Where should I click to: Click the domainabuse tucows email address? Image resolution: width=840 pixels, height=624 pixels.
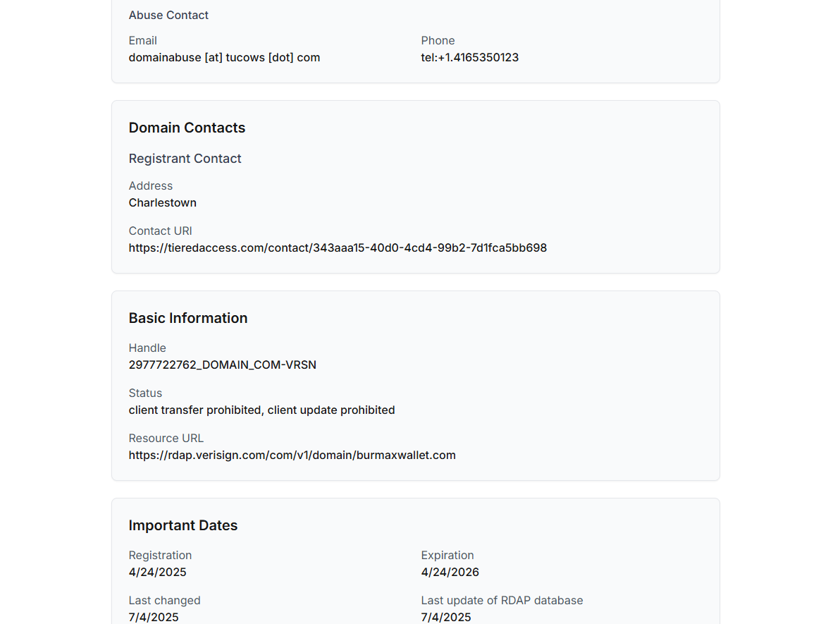224,58
